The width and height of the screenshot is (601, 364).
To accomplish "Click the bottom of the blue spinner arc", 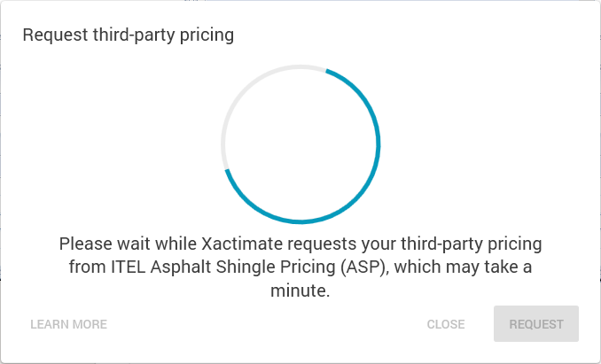I will (301, 221).
